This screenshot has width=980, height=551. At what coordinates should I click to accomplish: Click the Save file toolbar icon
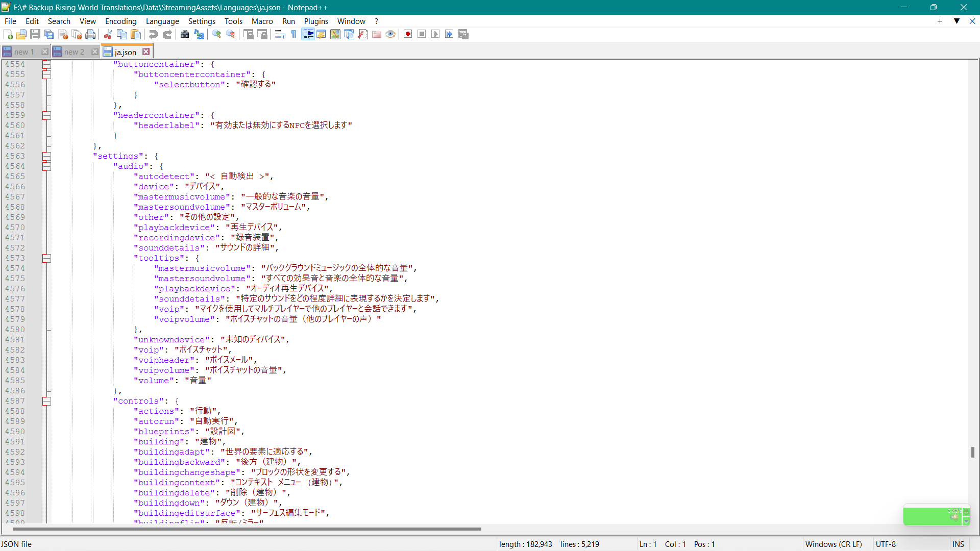click(35, 34)
